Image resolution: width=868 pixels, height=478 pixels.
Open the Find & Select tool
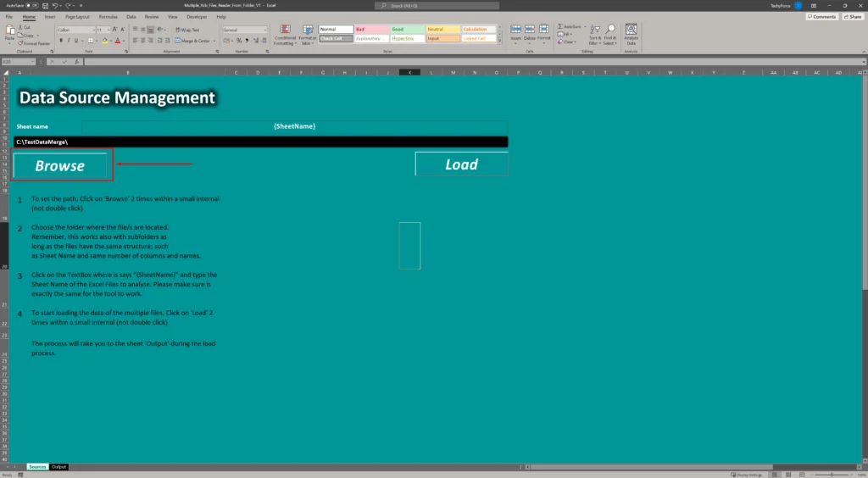(x=610, y=35)
